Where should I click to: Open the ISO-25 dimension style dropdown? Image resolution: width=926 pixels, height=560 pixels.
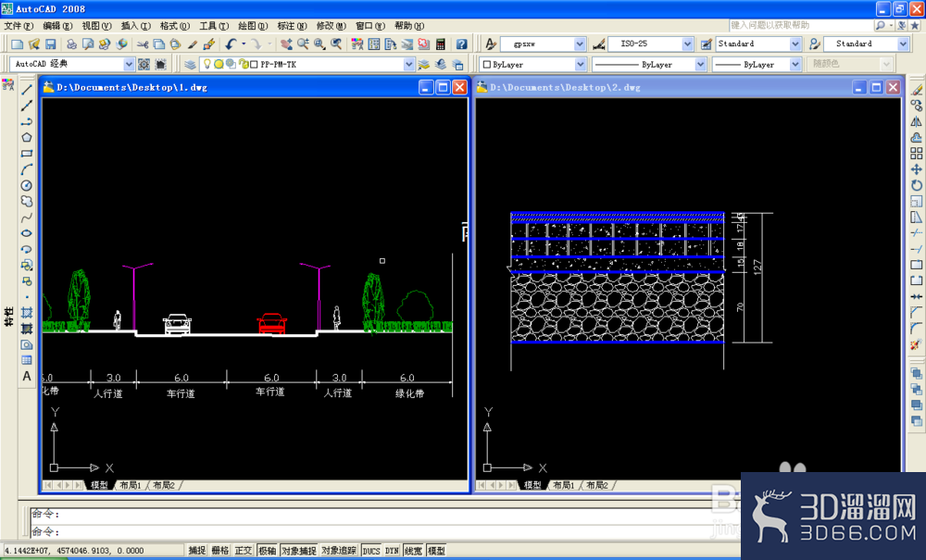point(687,44)
